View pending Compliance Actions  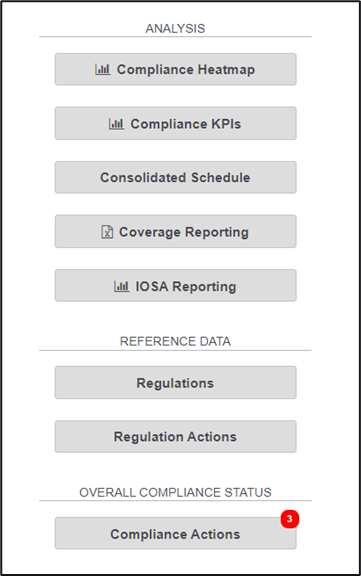click(176, 533)
